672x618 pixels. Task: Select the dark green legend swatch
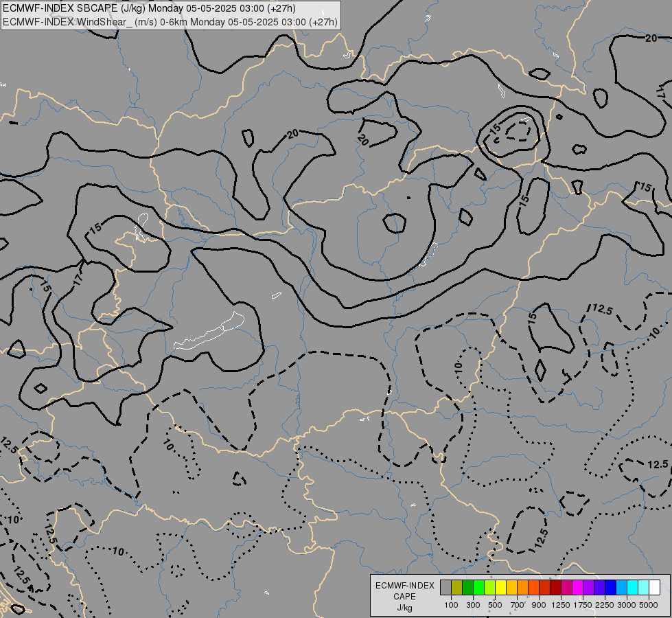pyautogui.click(x=467, y=588)
